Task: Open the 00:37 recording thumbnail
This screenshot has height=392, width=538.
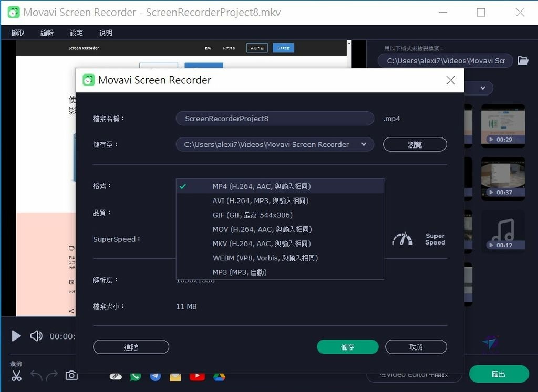Action: 503,178
